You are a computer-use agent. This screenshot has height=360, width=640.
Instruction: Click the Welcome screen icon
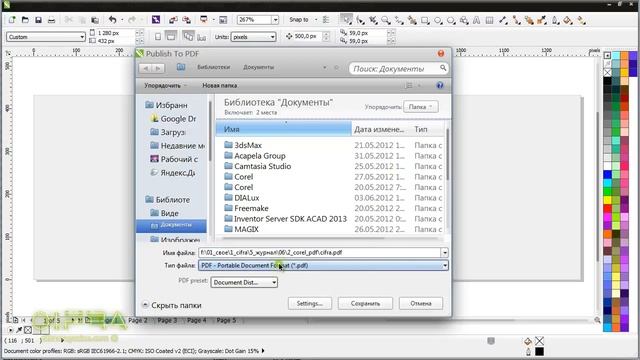pos(223,20)
